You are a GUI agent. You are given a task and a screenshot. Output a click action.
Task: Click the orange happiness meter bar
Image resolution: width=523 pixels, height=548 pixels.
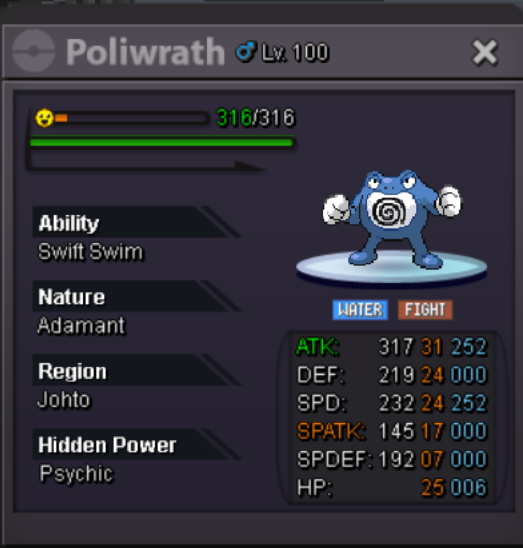tap(61, 118)
